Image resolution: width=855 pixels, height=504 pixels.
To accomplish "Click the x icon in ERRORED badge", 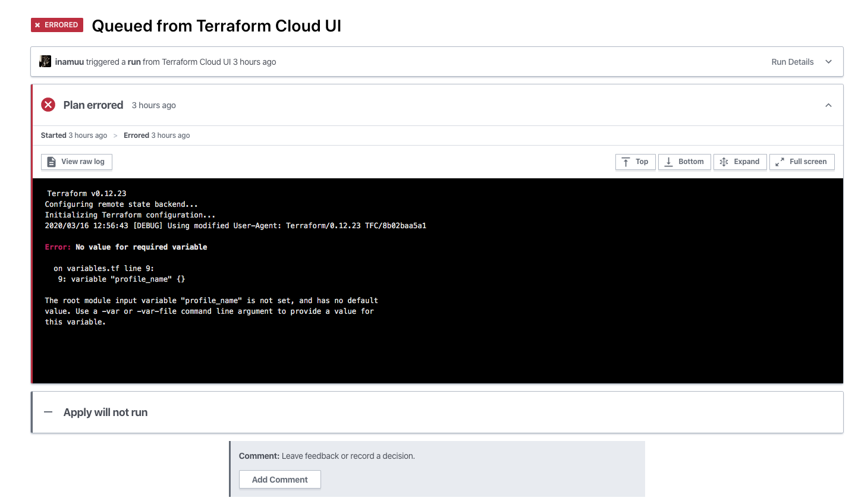I will [x=37, y=25].
